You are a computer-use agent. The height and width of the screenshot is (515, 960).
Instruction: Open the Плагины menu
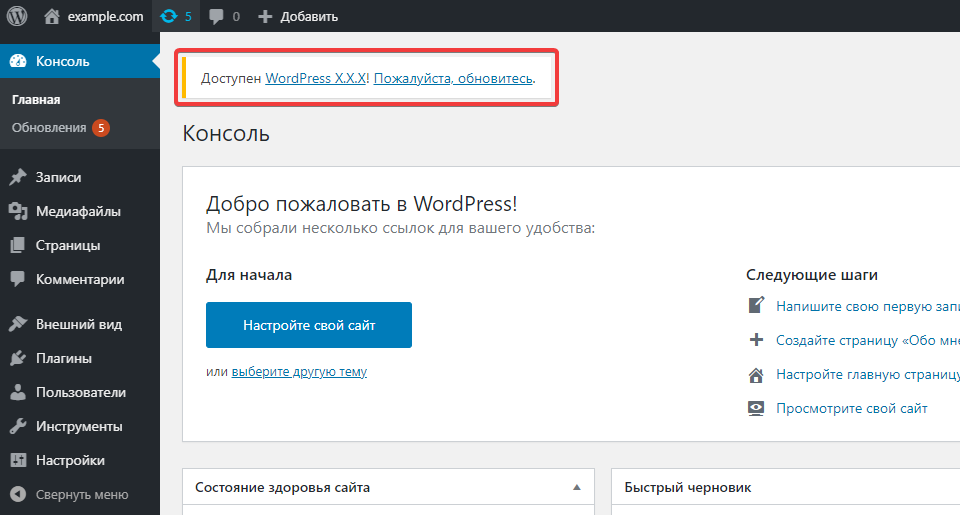click(x=80, y=358)
